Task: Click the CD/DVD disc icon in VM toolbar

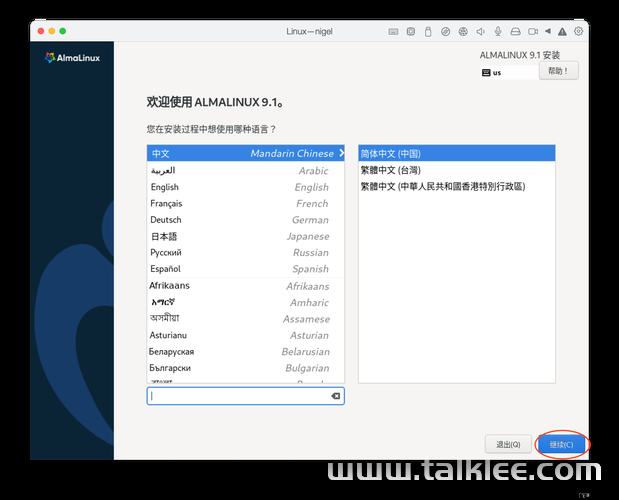Action: [x=445, y=32]
